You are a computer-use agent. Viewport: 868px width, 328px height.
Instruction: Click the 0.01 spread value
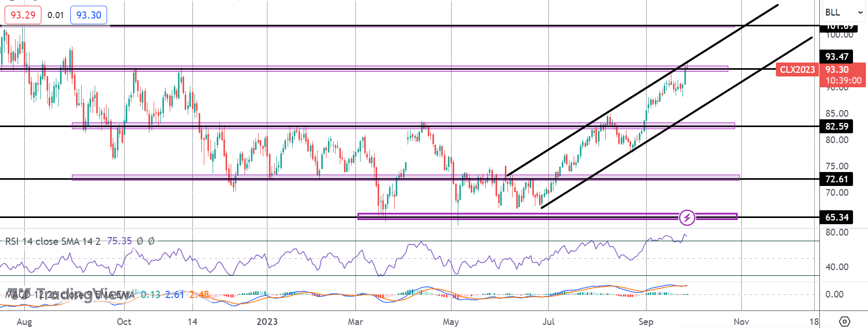pyautogui.click(x=55, y=15)
